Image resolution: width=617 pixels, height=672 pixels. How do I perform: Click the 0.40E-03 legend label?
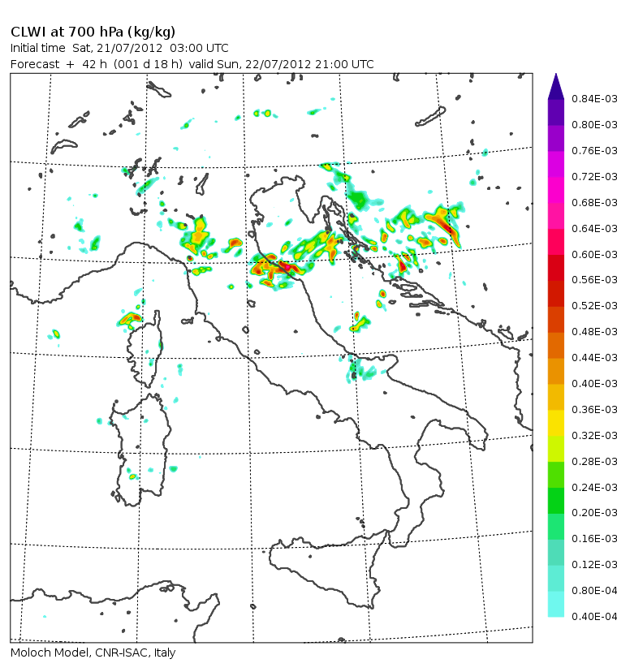pyautogui.click(x=594, y=384)
